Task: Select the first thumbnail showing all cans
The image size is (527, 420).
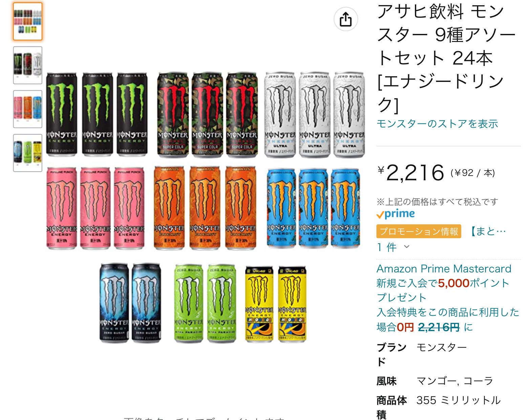Action: click(28, 21)
